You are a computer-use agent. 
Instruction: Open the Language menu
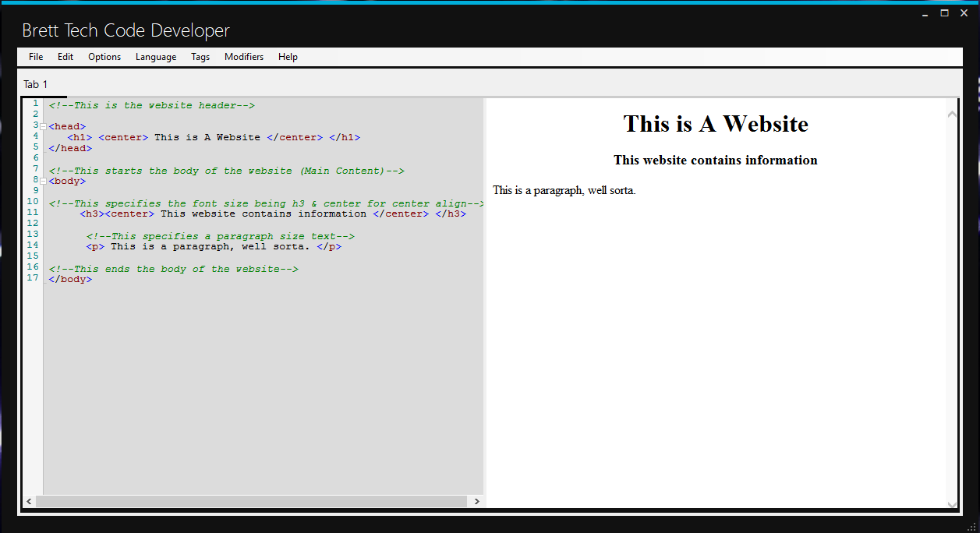click(156, 57)
